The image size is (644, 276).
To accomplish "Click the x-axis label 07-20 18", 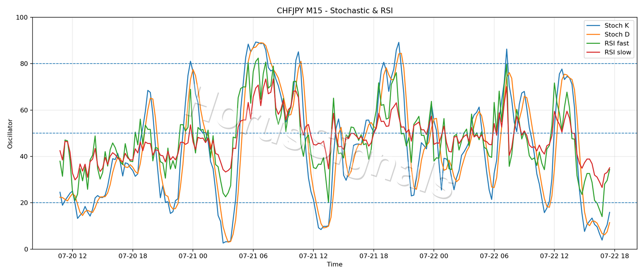I will [x=133, y=256].
